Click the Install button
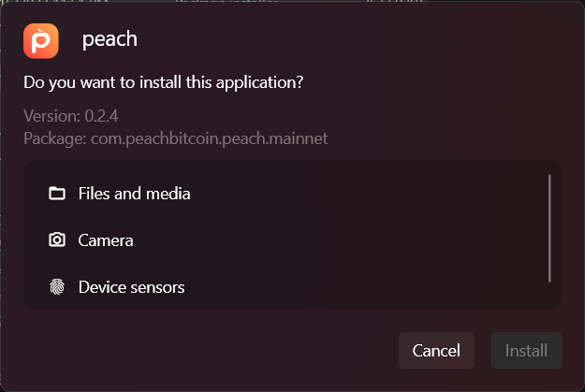585x392 pixels. [x=526, y=351]
